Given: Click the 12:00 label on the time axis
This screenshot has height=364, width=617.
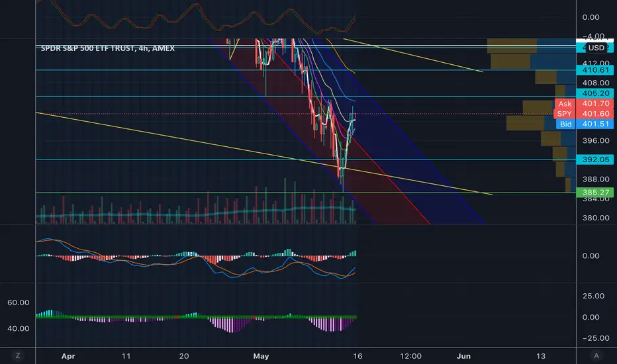Looking at the screenshot, I should (x=410, y=356).
